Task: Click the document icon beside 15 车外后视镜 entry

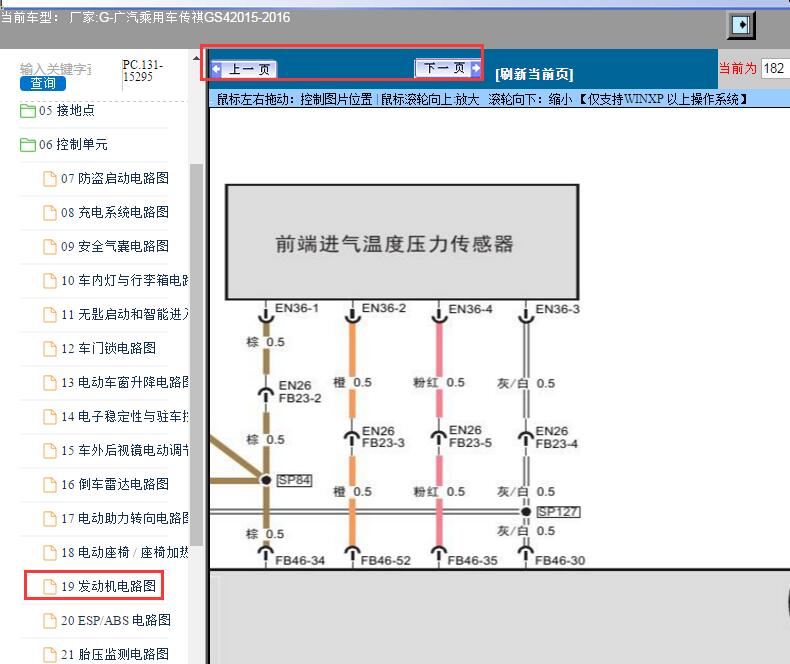Action: pyautogui.click(x=49, y=451)
